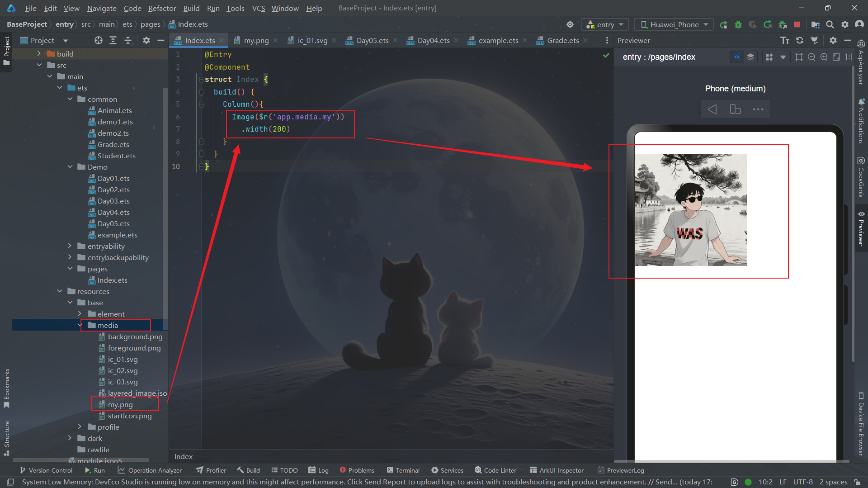Zoom in the preview
This screenshot has height=488, width=868.
click(x=824, y=57)
